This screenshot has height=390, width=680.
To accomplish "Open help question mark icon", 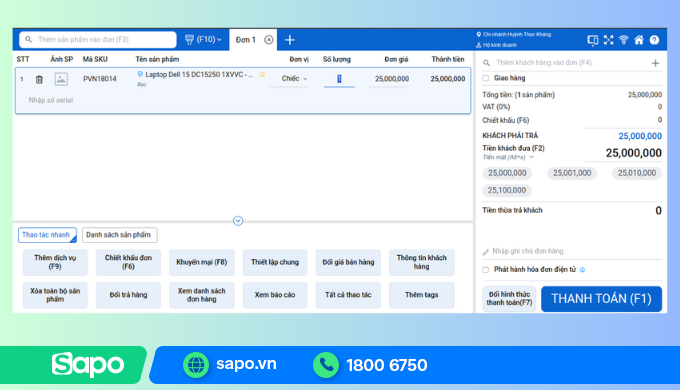I will (x=654, y=40).
